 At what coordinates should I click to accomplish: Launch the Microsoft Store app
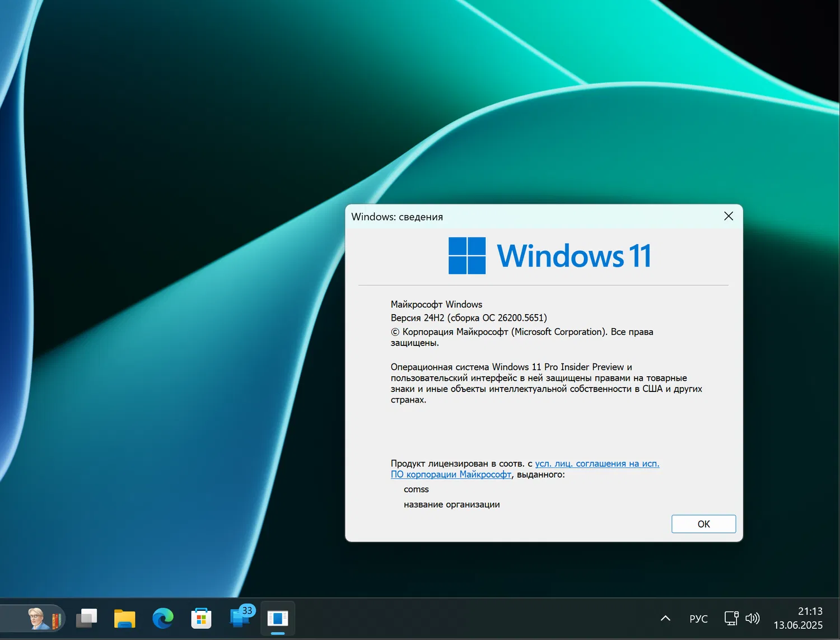pyautogui.click(x=201, y=618)
